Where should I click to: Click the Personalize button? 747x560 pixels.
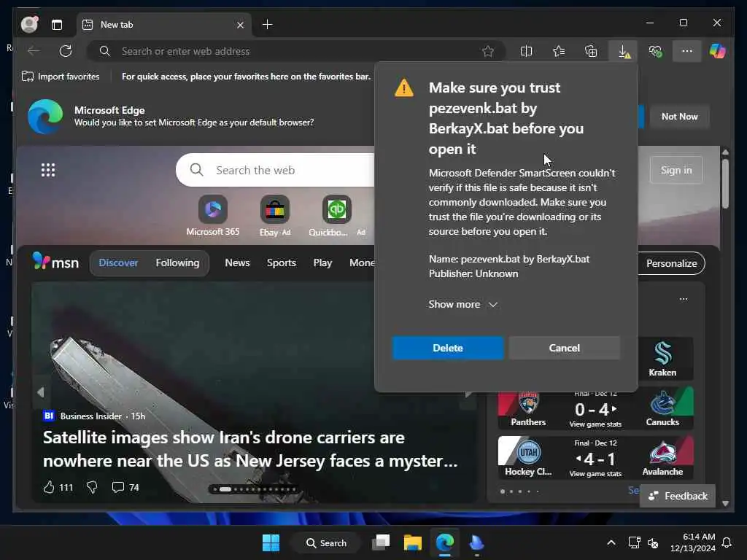pyautogui.click(x=671, y=263)
